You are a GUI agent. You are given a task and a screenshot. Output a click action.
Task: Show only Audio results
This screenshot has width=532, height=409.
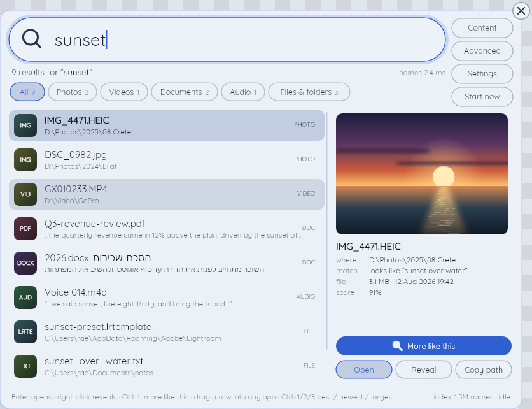(243, 92)
